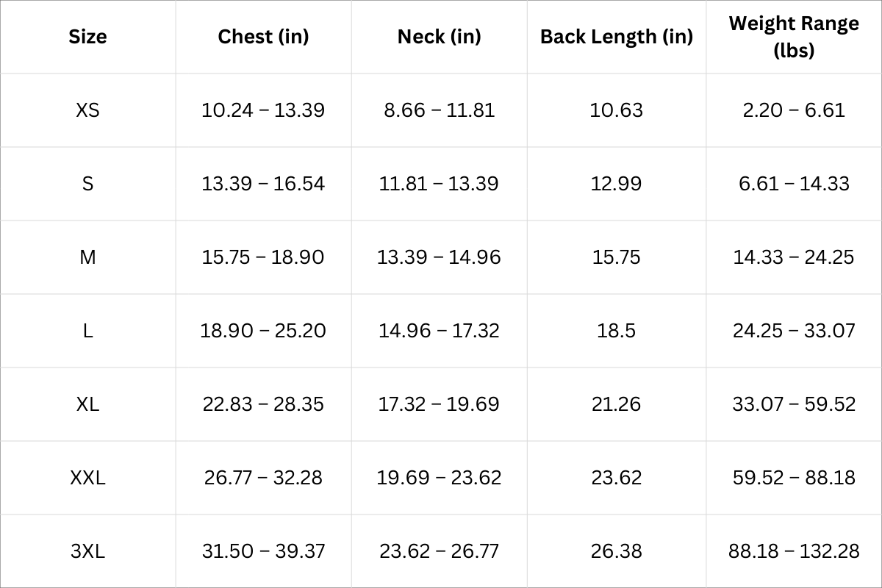The width and height of the screenshot is (882, 588).
Task: Click chest value 26.77 – 32.28
Action: (x=263, y=478)
